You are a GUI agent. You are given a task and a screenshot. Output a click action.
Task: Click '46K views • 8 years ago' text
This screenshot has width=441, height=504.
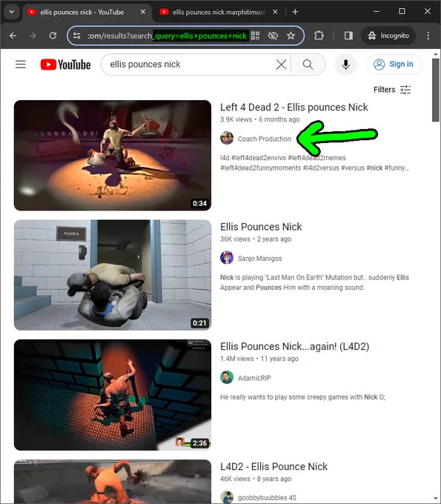[x=256, y=479]
